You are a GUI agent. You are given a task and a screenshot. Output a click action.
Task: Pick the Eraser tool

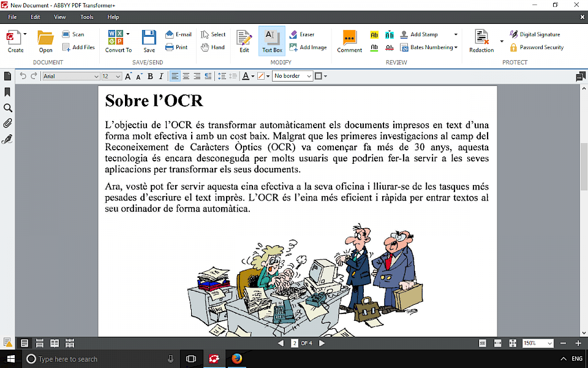(x=301, y=34)
